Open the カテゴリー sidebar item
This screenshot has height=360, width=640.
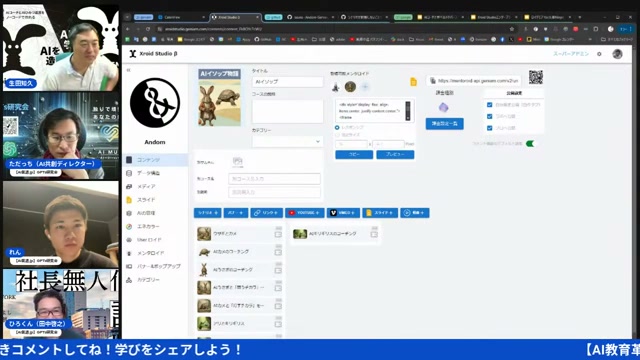(x=155, y=280)
